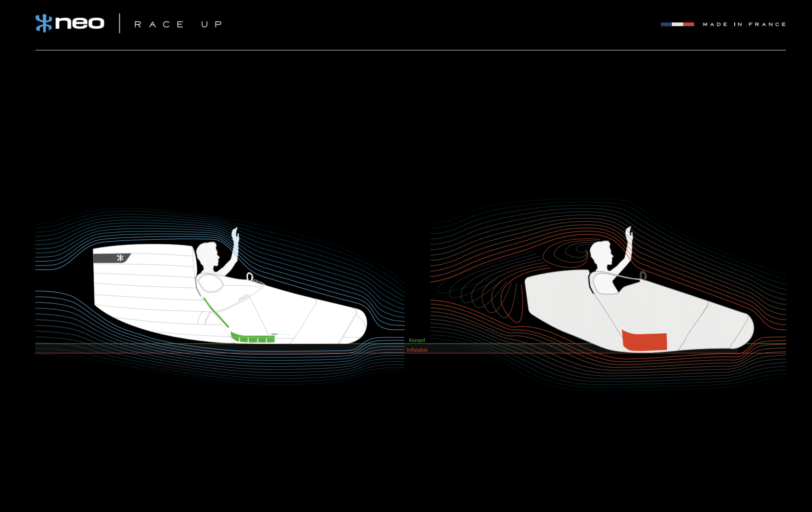Click the small neo race up harness label
The width and height of the screenshot is (812, 512).
click(280, 334)
